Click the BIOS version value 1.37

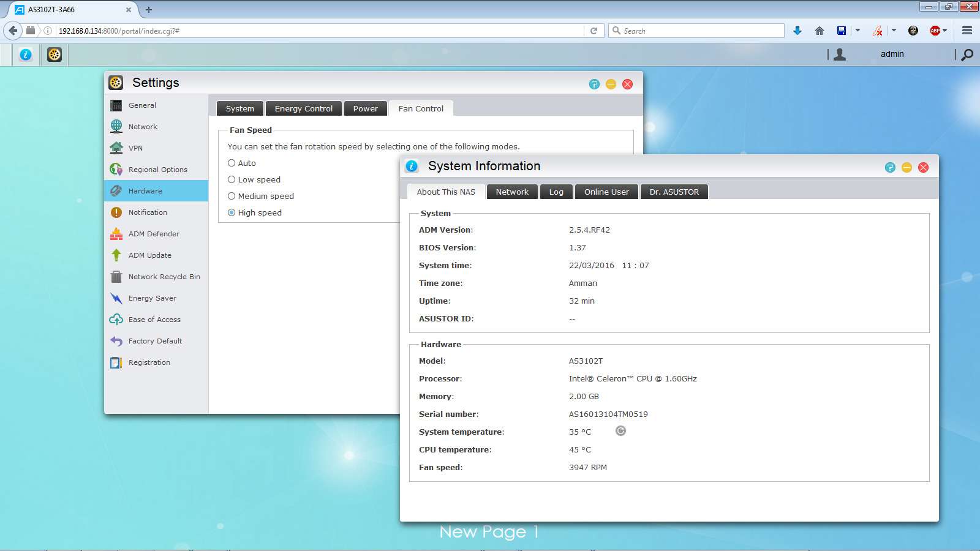(x=578, y=248)
